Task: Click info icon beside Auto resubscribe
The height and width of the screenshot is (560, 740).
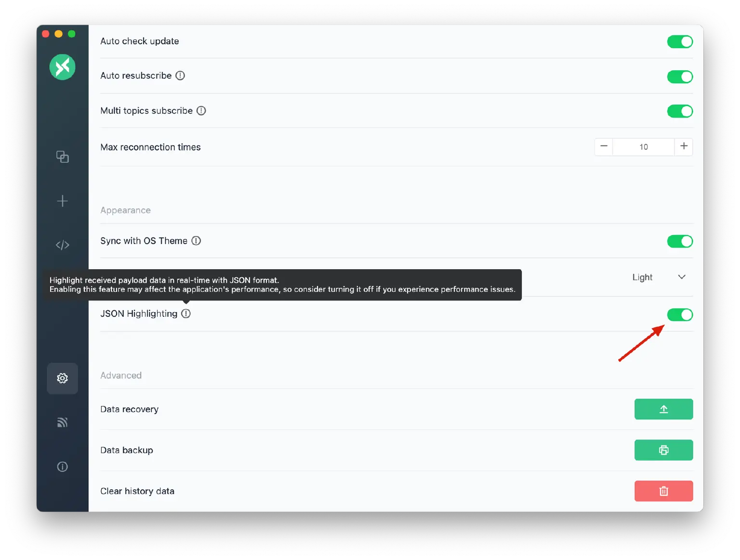Action: 180,76
